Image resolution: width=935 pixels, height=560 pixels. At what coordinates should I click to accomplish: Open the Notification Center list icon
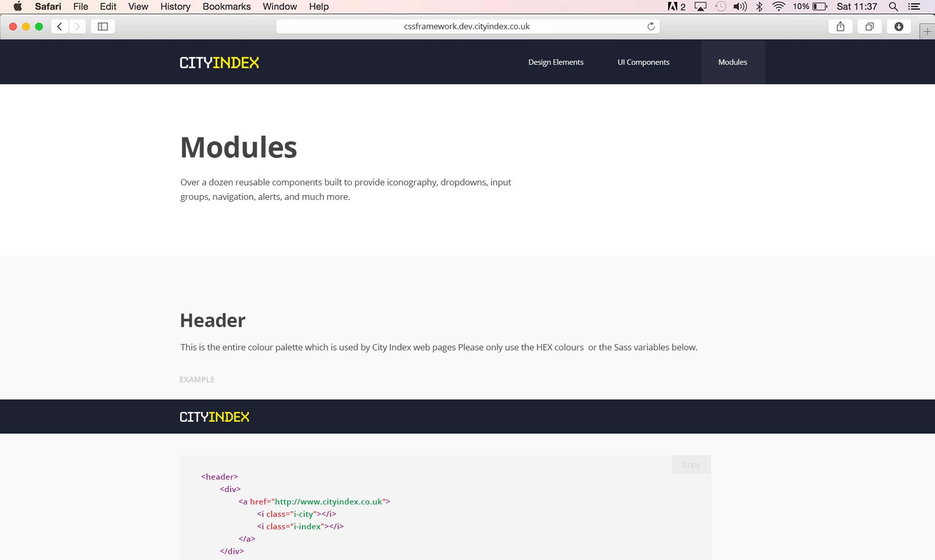pyautogui.click(x=914, y=6)
